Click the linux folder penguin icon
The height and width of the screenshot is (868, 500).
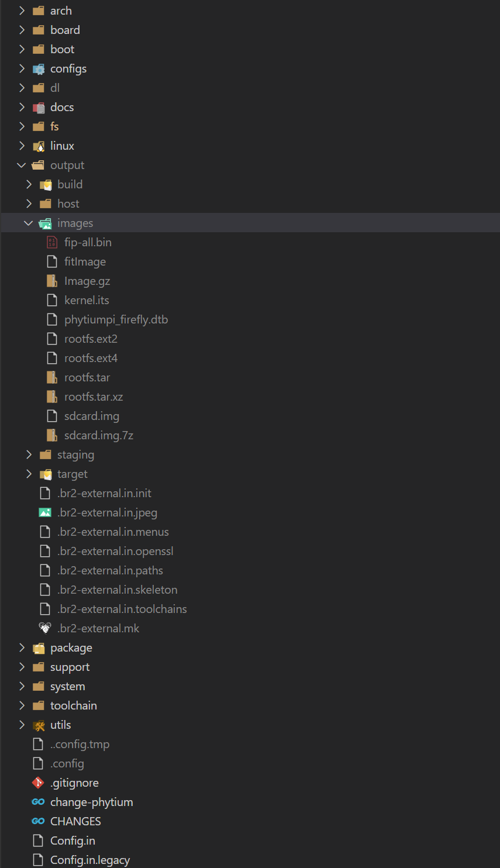[39, 146]
